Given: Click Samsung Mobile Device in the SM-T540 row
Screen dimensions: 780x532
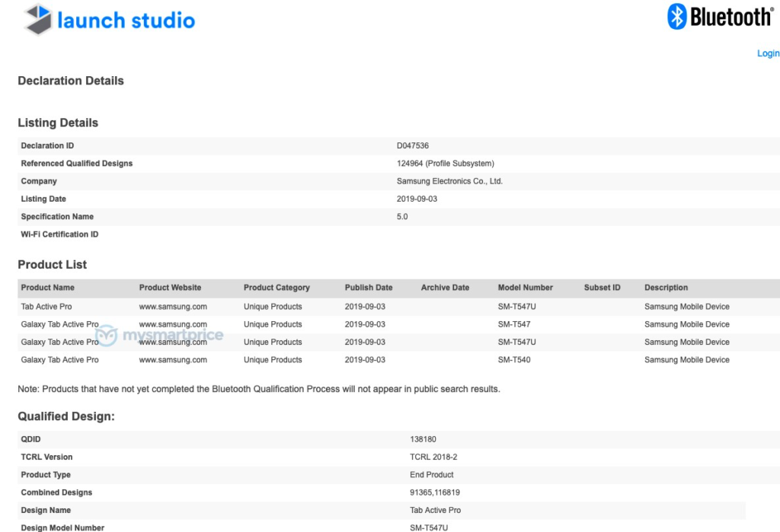Looking at the screenshot, I should (x=686, y=359).
